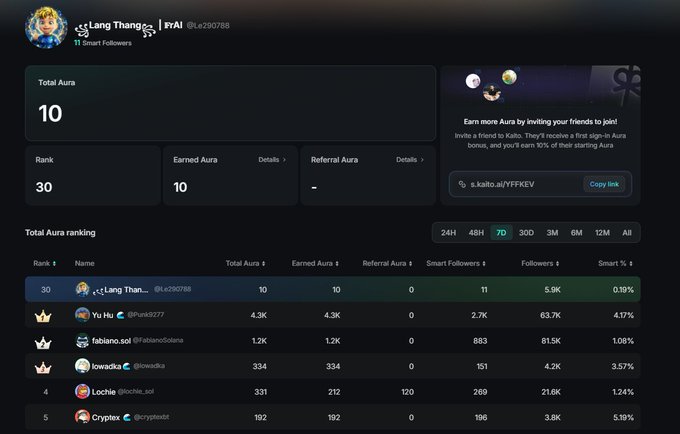Open the @cryptexbt handle
This screenshot has width=680, height=434.
coord(151,417)
